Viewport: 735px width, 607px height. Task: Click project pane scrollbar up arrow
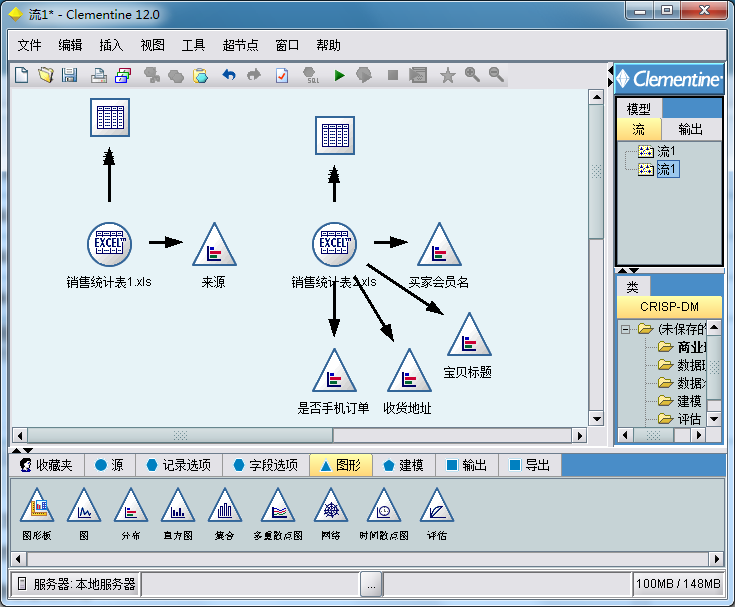coord(714,327)
